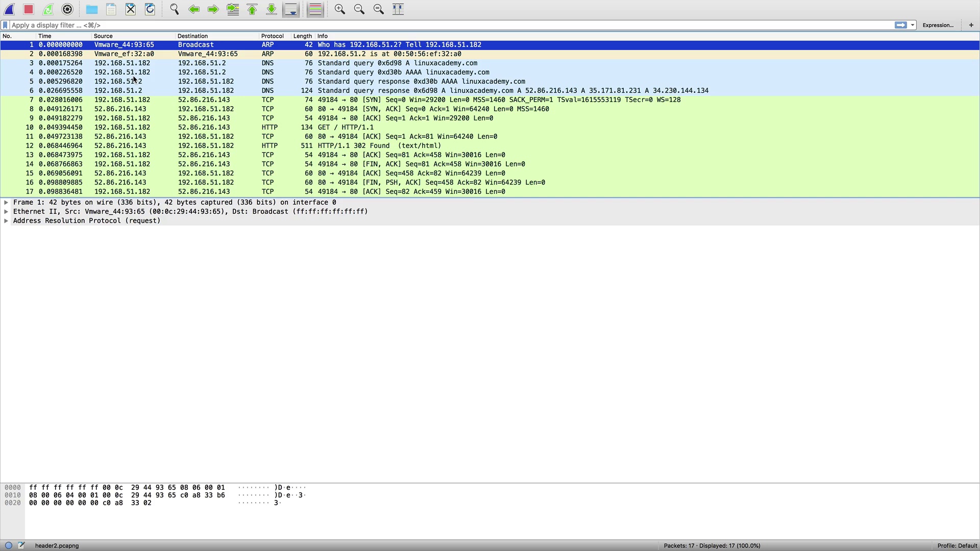980x551 pixels.
Task: Add a filter button with plus sign
Action: pos(971,25)
